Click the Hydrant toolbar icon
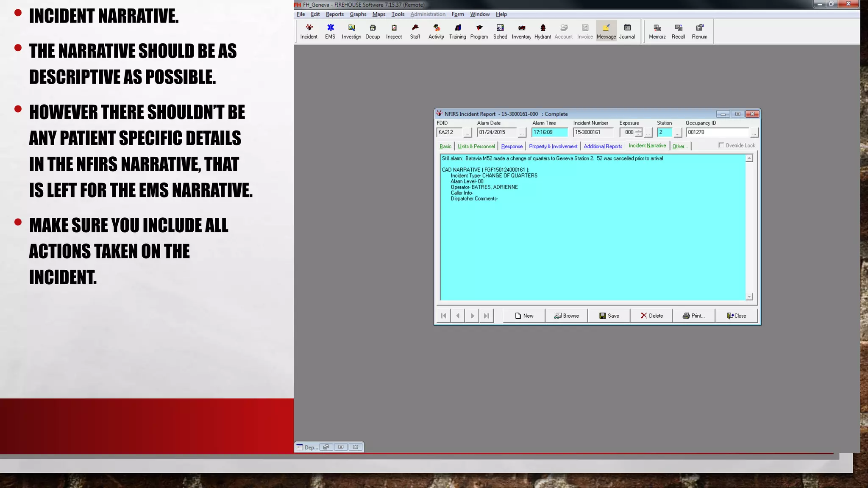This screenshot has height=488, width=868. point(542,31)
